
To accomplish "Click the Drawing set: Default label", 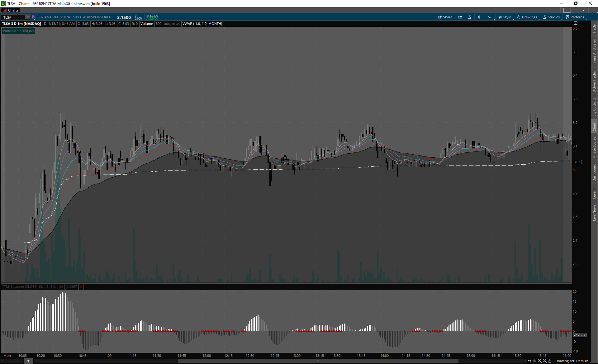I will 572,361.
